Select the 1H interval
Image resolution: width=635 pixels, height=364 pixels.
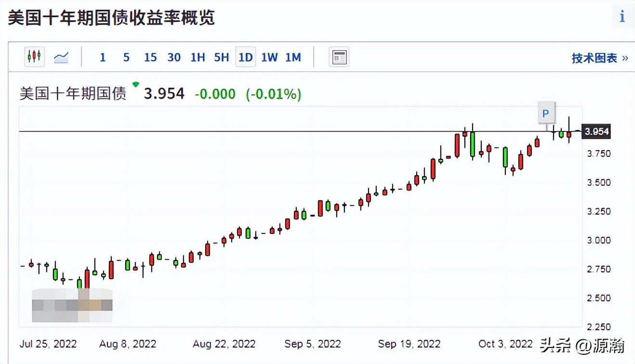coord(198,57)
